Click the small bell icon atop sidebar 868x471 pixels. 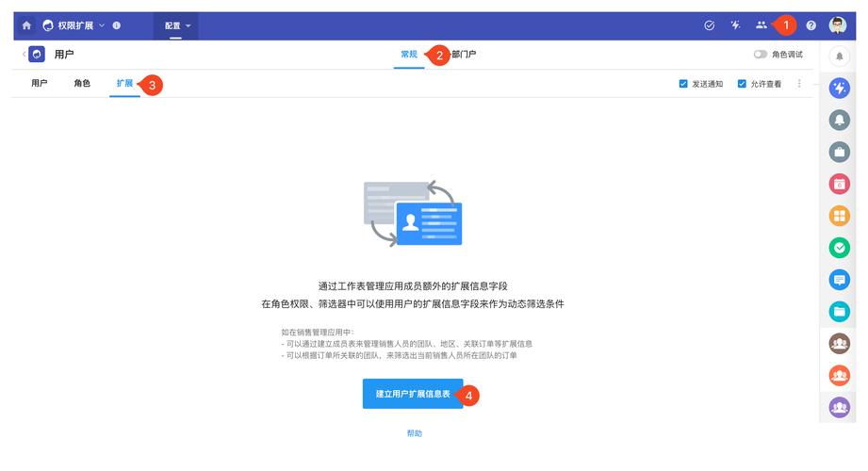click(x=839, y=56)
